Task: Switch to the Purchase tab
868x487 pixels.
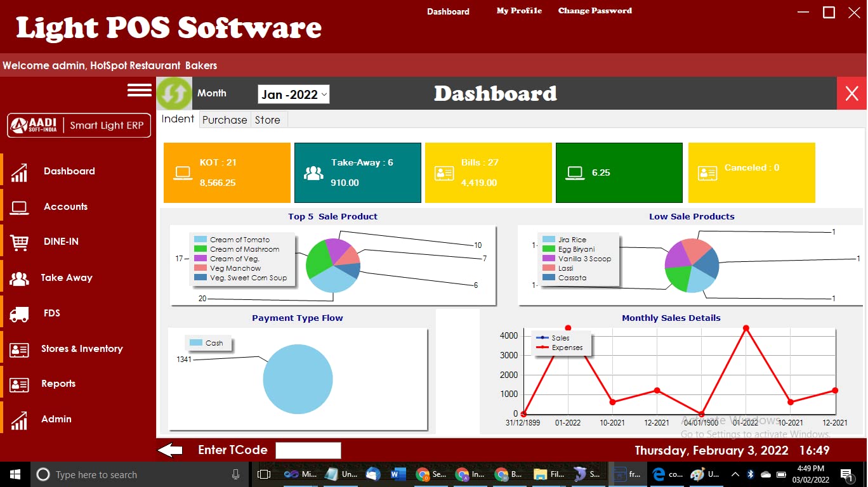Action: 225,120
